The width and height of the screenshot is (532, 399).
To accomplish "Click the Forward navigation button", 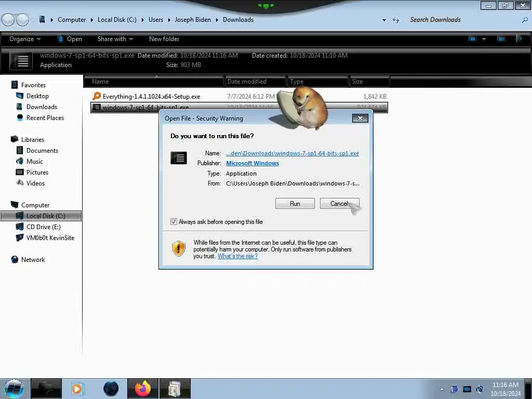I will [22, 20].
